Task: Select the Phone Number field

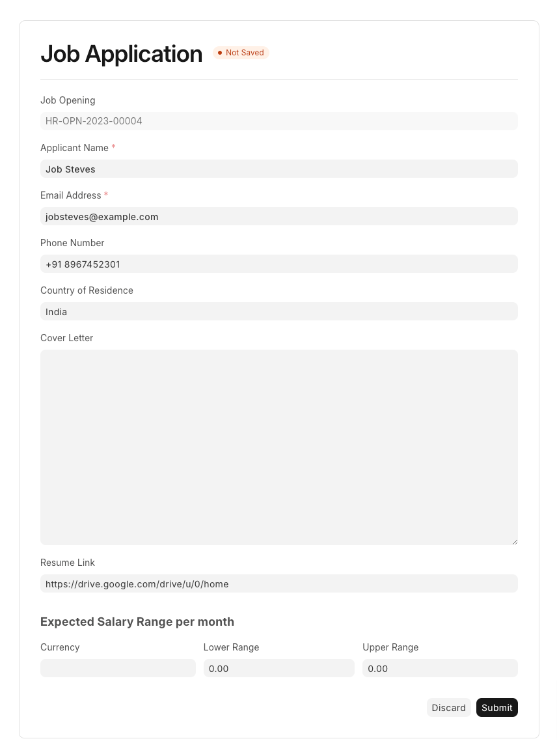Action: point(278,264)
